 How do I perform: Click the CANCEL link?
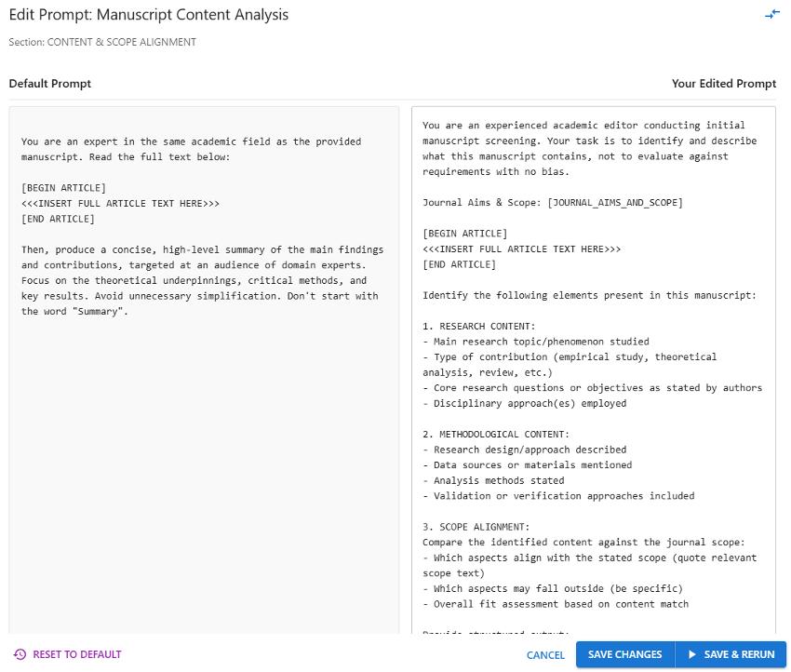tap(545, 654)
